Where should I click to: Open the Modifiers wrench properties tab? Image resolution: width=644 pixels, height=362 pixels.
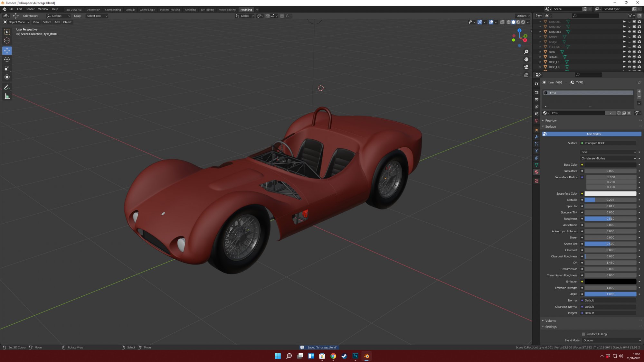536,137
